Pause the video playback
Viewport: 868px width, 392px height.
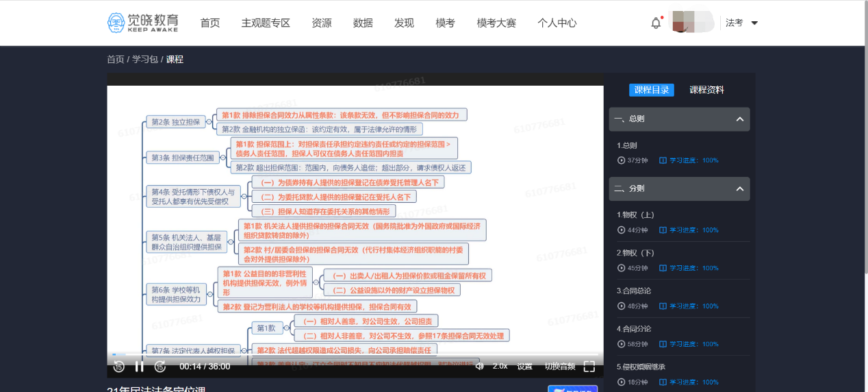click(x=139, y=367)
